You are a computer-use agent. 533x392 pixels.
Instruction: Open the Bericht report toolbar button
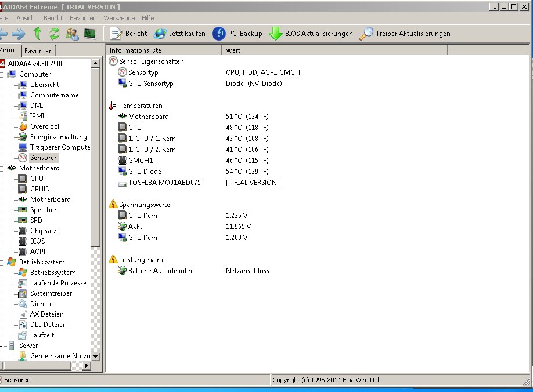[129, 34]
